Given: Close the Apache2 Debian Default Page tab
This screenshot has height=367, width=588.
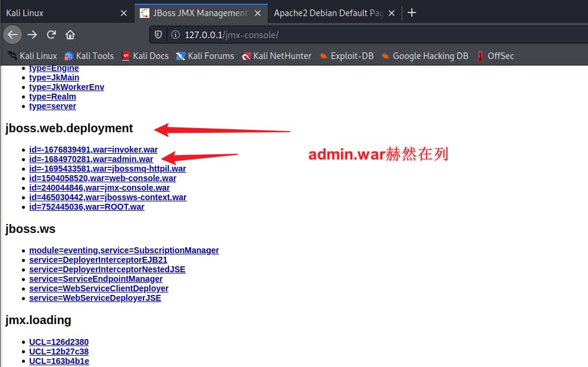Looking at the screenshot, I should coord(392,13).
